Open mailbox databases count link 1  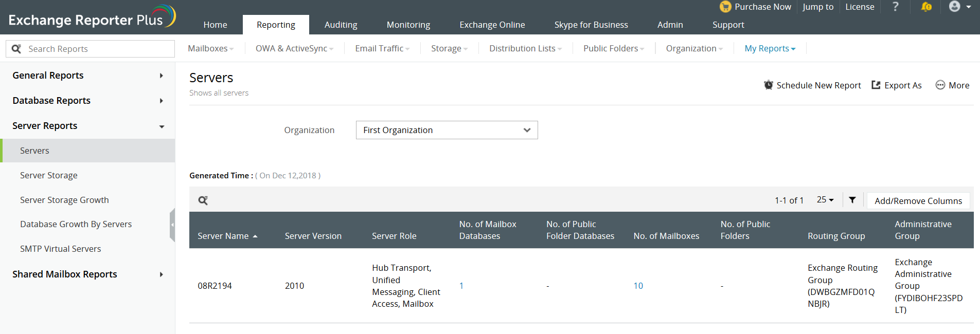tap(461, 286)
